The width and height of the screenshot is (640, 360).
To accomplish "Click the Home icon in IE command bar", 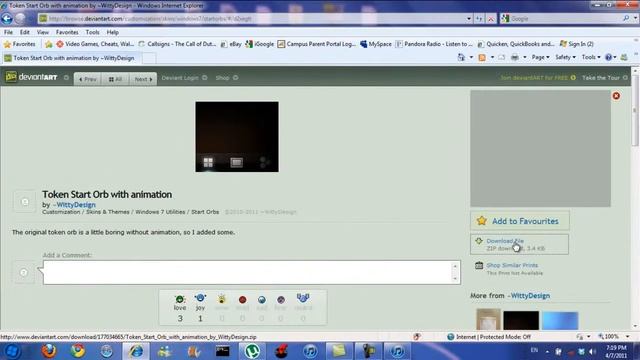I will click(x=461, y=58).
